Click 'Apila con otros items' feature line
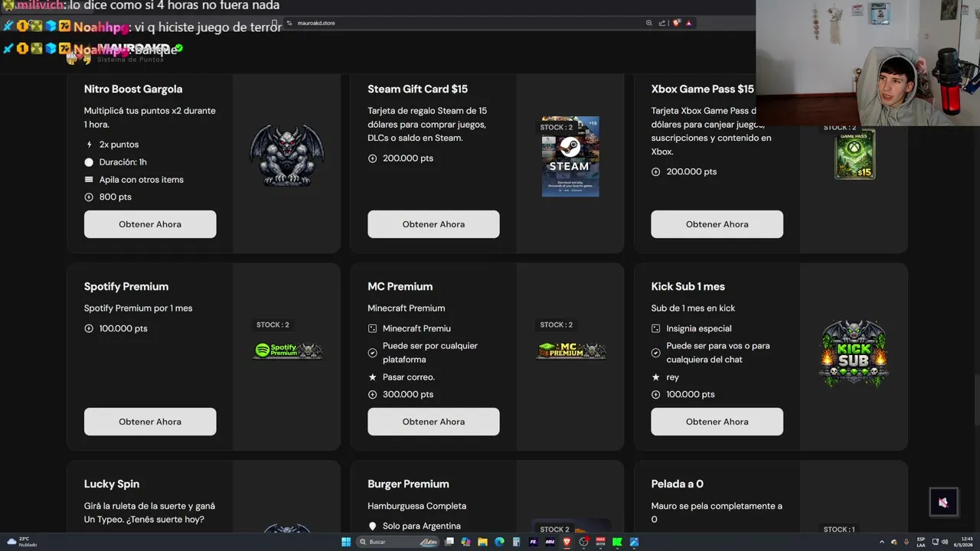The height and width of the screenshot is (551, 980). point(134,179)
